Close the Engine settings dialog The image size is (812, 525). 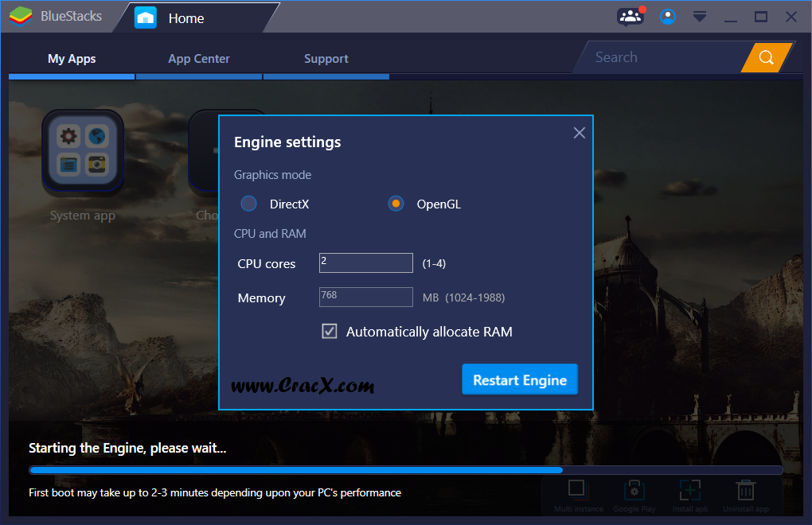580,133
